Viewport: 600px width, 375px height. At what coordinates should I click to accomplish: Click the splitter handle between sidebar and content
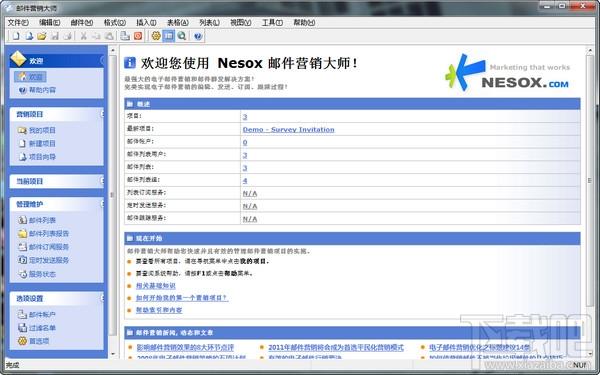pyautogui.click(x=112, y=195)
